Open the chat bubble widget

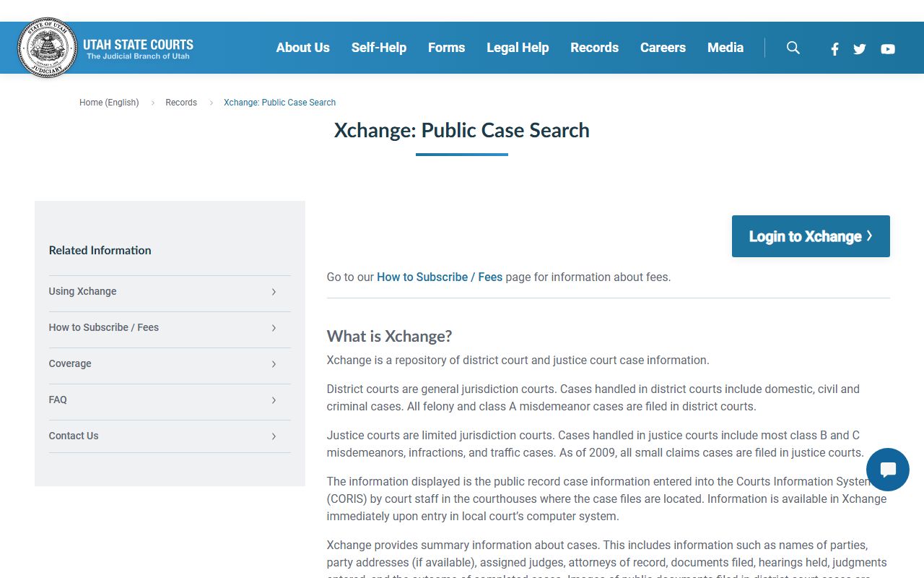tap(887, 470)
